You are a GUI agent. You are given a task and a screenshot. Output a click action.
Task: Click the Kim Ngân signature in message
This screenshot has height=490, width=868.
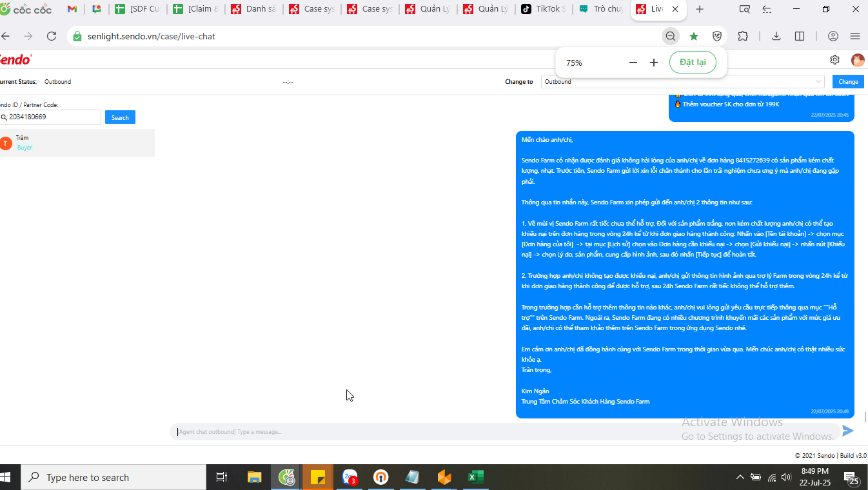point(535,391)
